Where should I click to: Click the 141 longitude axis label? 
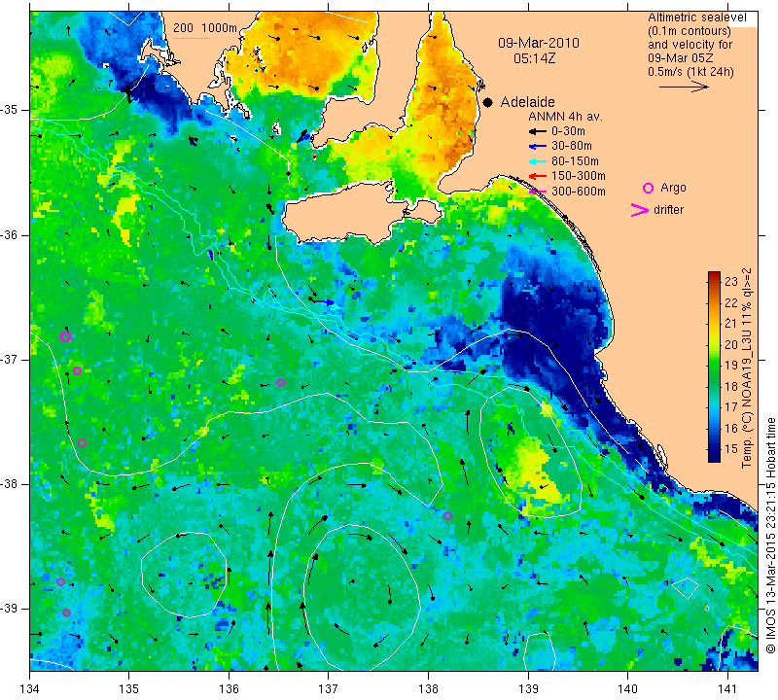(x=727, y=688)
